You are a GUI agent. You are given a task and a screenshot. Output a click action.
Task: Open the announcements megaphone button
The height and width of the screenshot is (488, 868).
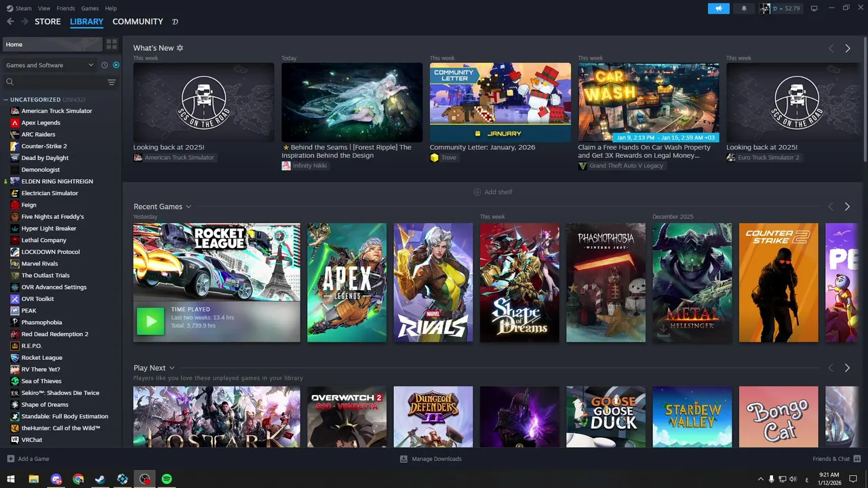719,8
